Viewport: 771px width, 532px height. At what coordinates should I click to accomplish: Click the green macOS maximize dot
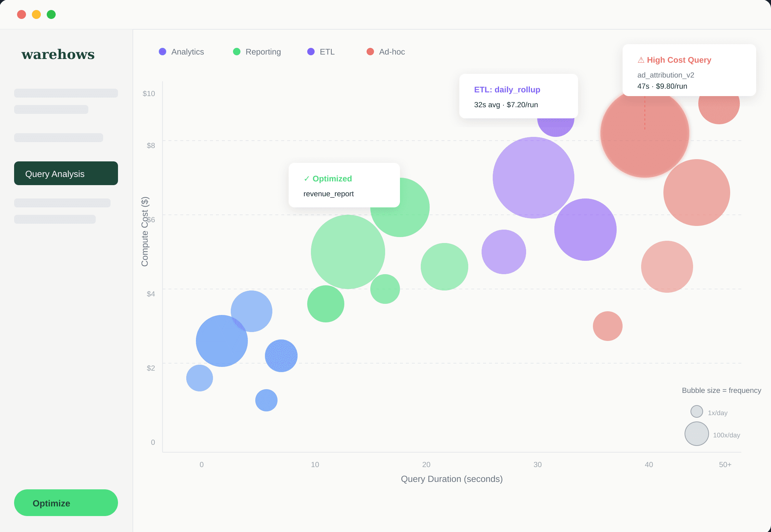(x=51, y=14)
